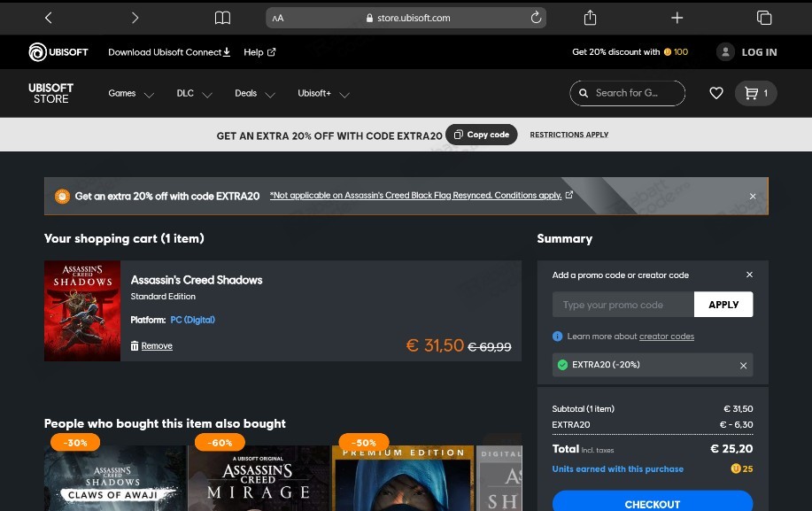Click Download Ubisoft Connect link
This screenshot has height=511, width=812.
coord(169,52)
